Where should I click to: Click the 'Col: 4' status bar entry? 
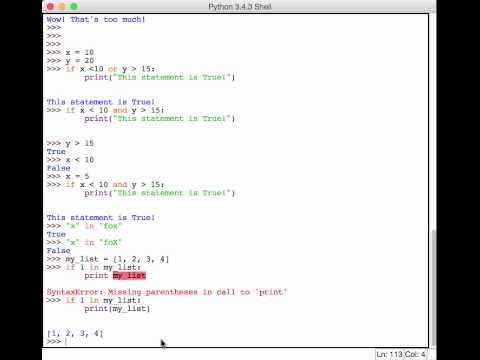point(415,354)
